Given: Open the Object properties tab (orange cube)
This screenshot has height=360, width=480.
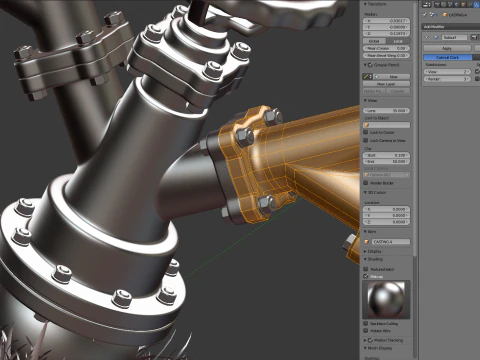Looking at the screenshot, I should click(x=463, y=4).
